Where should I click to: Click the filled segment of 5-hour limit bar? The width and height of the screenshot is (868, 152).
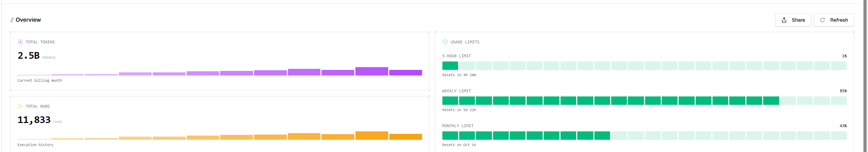pos(450,66)
